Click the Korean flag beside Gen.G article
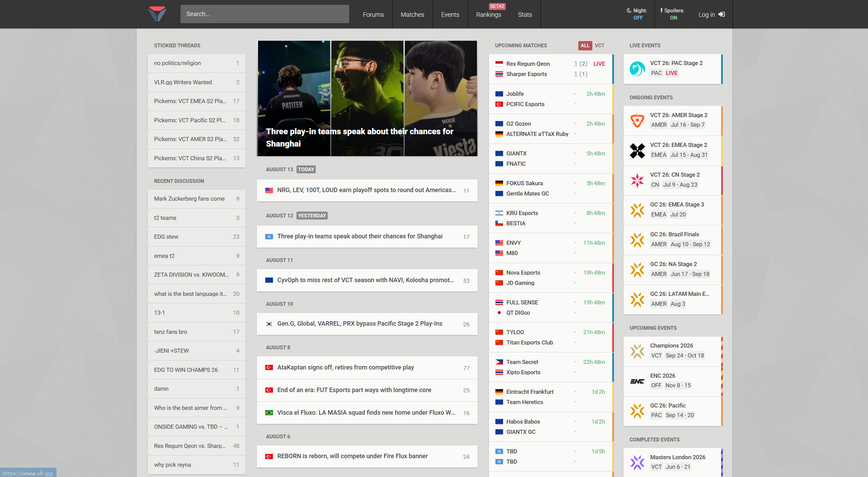This screenshot has width=868, height=477. (x=269, y=324)
